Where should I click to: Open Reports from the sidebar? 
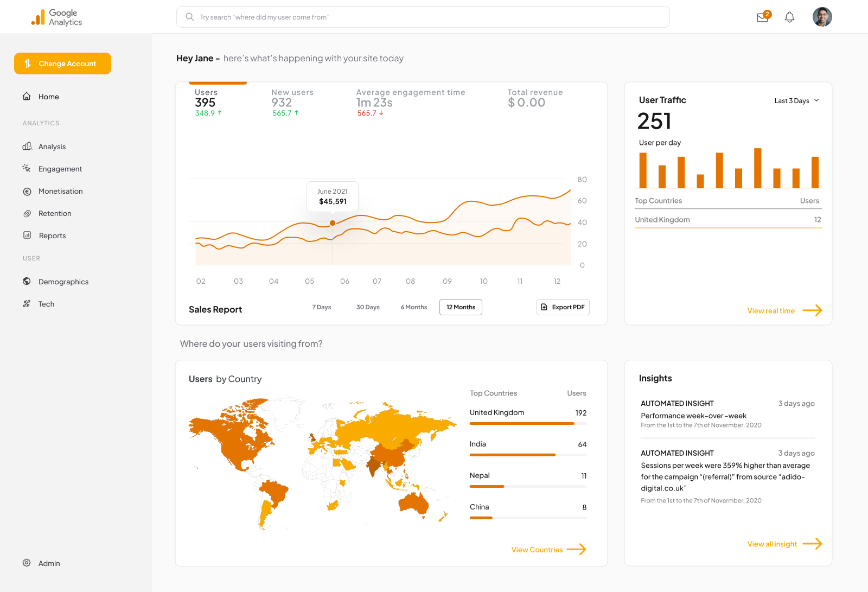pyautogui.click(x=52, y=235)
